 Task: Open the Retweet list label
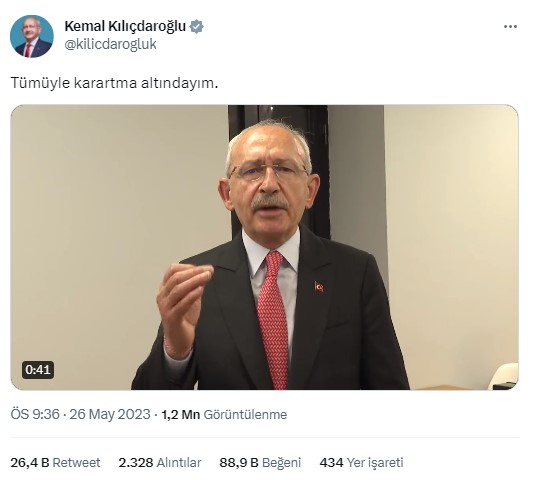[x=77, y=463]
